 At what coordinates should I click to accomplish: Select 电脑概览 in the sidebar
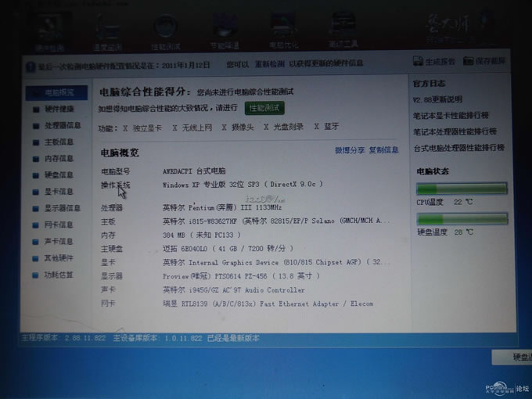[x=56, y=92]
